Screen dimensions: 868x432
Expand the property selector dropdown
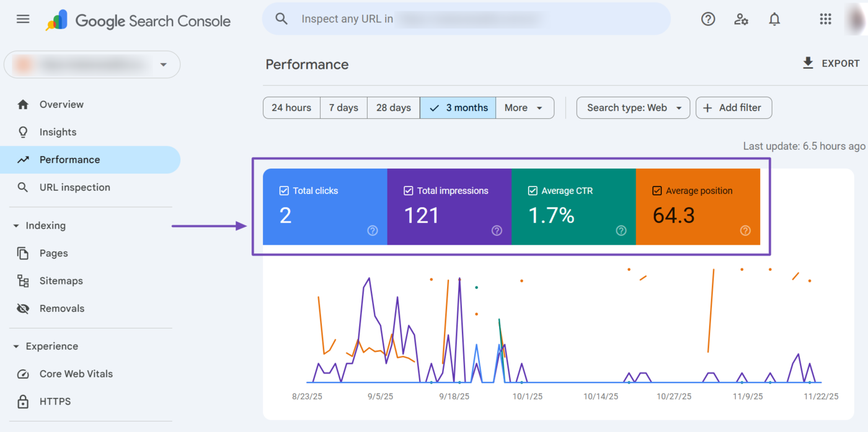point(162,64)
